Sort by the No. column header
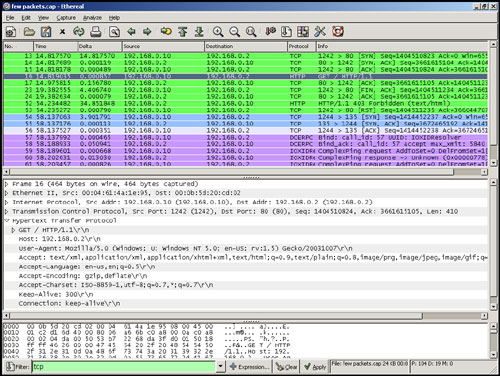This screenshot has width=500, height=376. (18, 46)
